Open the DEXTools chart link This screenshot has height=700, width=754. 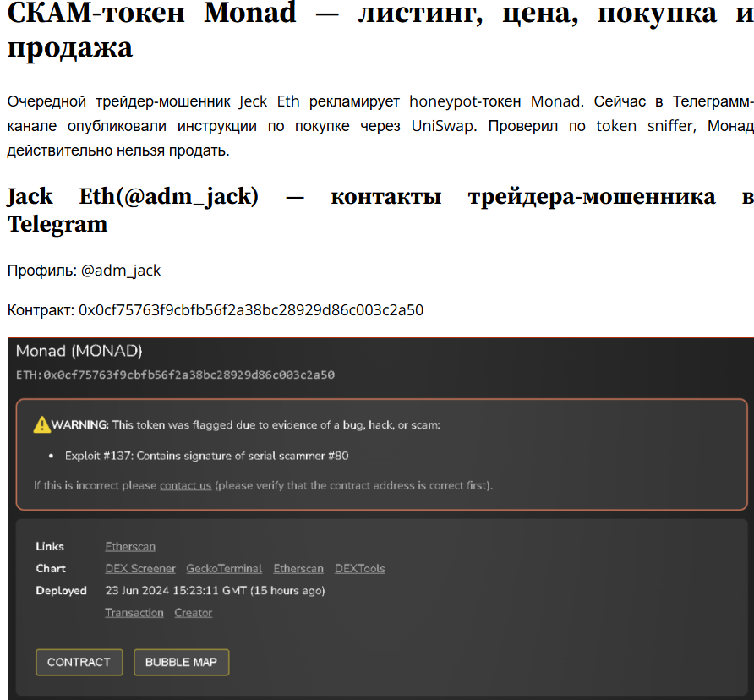tap(360, 569)
